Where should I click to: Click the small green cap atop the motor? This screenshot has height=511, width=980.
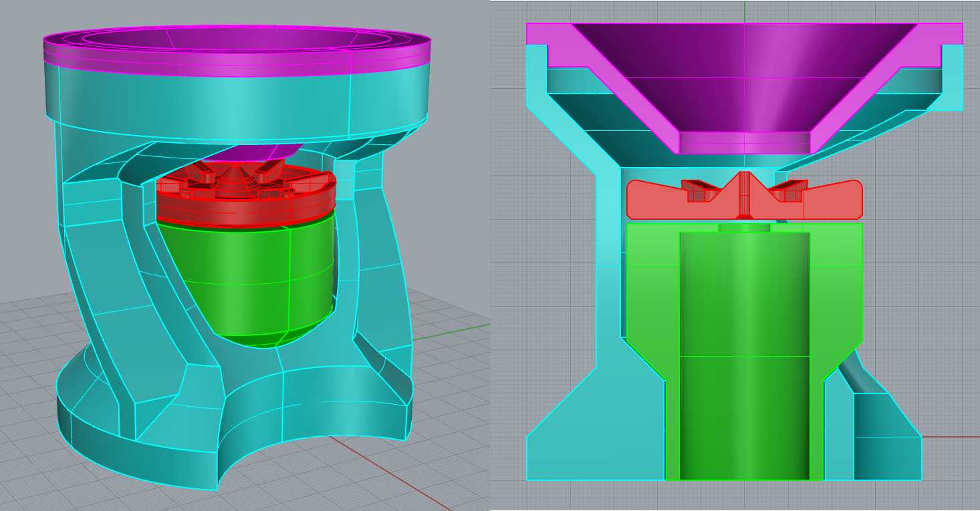point(745,228)
